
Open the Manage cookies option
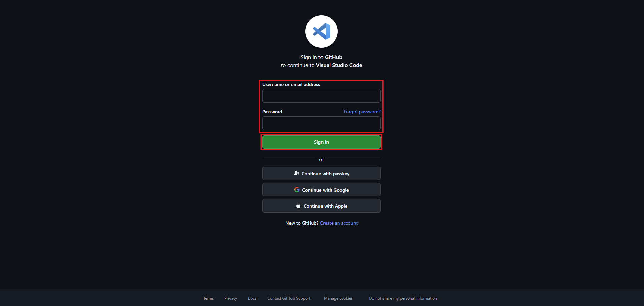pos(338,298)
